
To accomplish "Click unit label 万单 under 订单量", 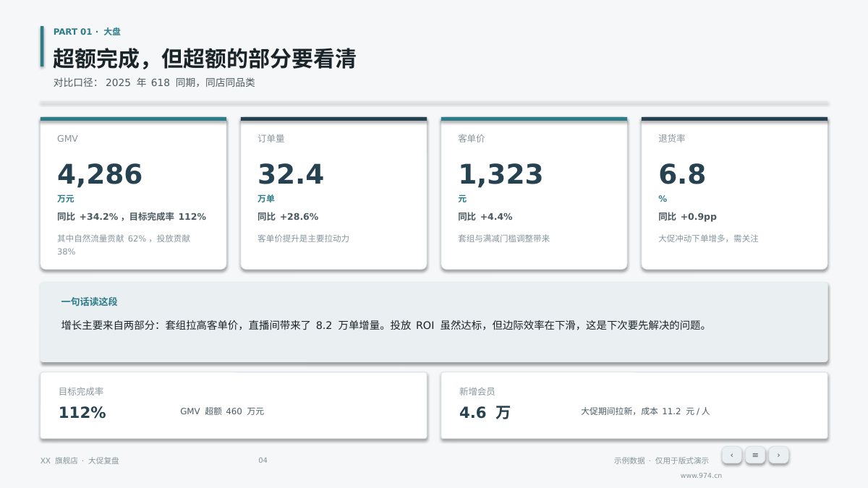I will [x=266, y=199].
